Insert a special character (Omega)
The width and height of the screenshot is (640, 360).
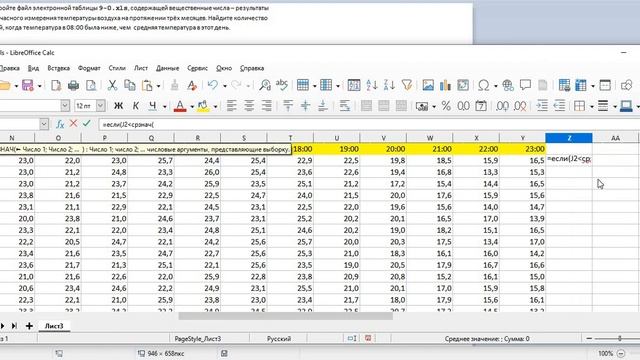[x=484, y=85]
